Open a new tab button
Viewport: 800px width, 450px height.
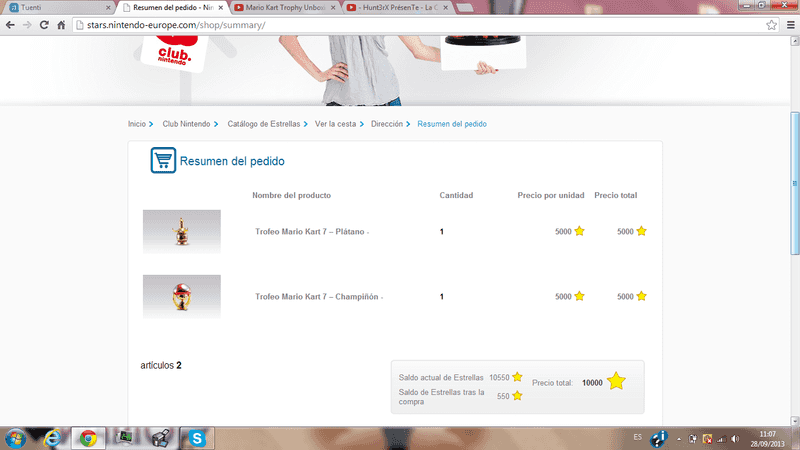coord(464,8)
